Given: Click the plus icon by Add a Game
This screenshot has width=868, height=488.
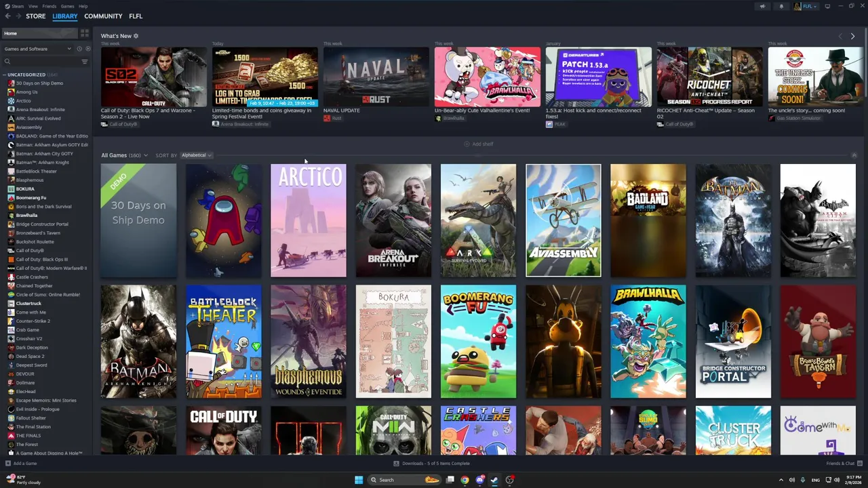Looking at the screenshot, I should (7, 464).
